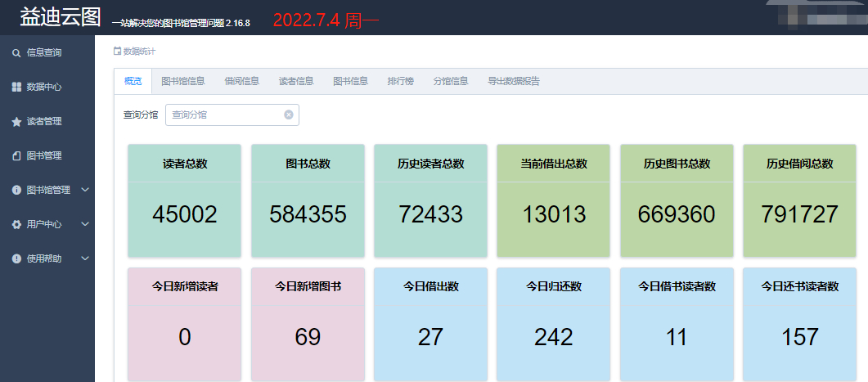Switch to the 借阅信息 tab
The width and height of the screenshot is (868, 382).
coord(241,81)
